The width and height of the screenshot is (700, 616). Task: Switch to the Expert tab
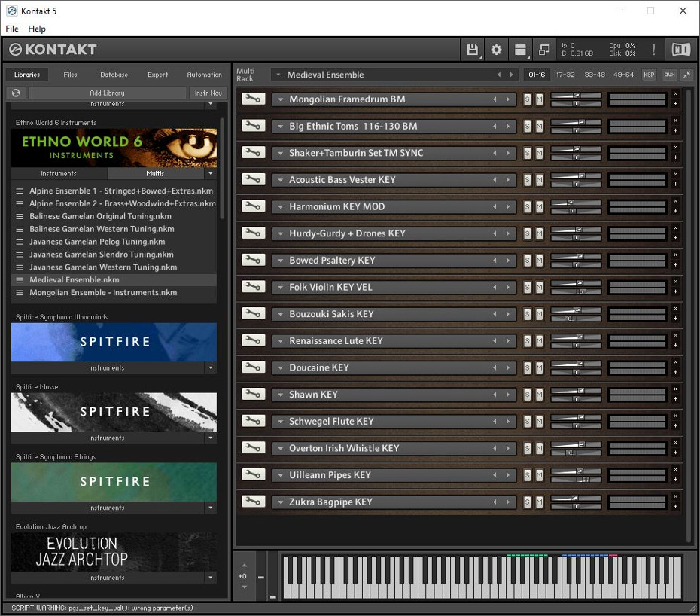coord(157,75)
